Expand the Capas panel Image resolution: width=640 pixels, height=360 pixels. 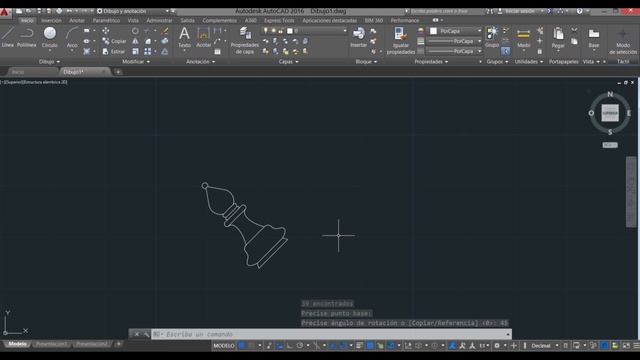[289, 62]
